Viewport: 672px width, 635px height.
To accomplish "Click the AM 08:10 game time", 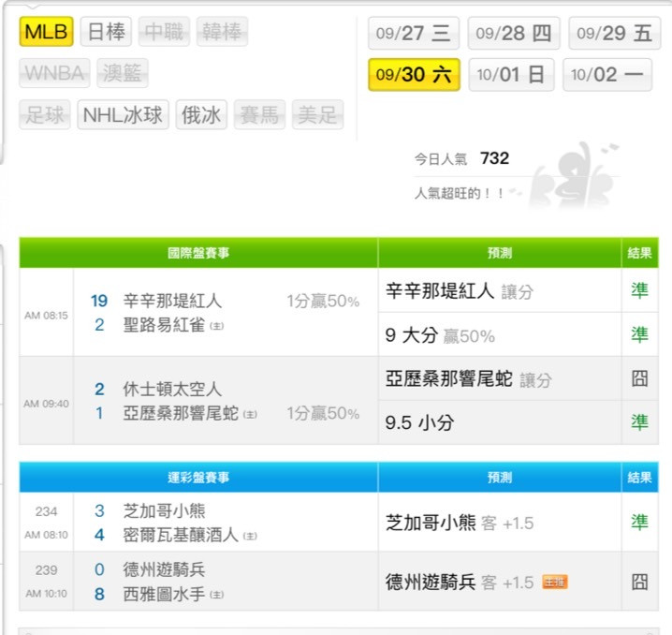I will click(46, 535).
